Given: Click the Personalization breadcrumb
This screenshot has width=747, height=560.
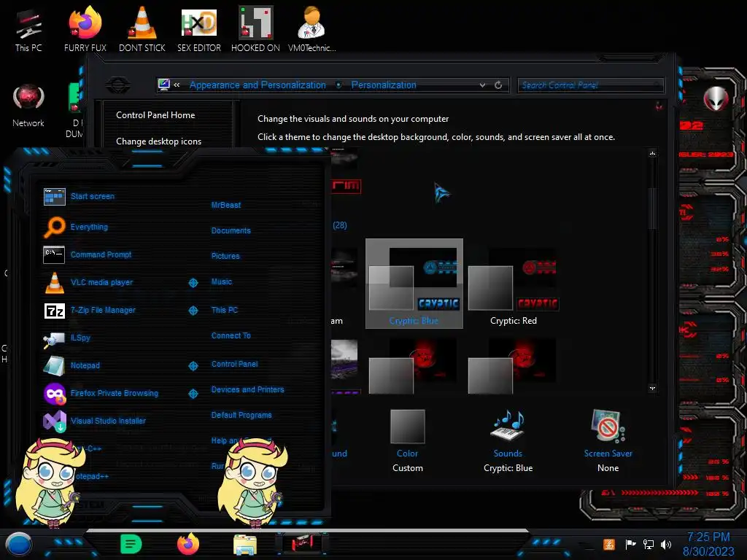Looking at the screenshot, I should (384, 85).
